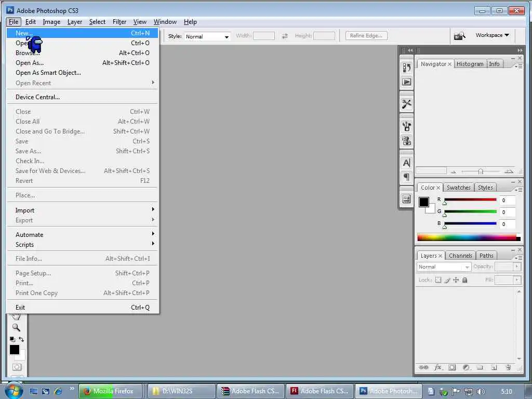Screen dimensions: 532x399
Task: Select the Zoom tool magnifier
Action: coord(16,327)
